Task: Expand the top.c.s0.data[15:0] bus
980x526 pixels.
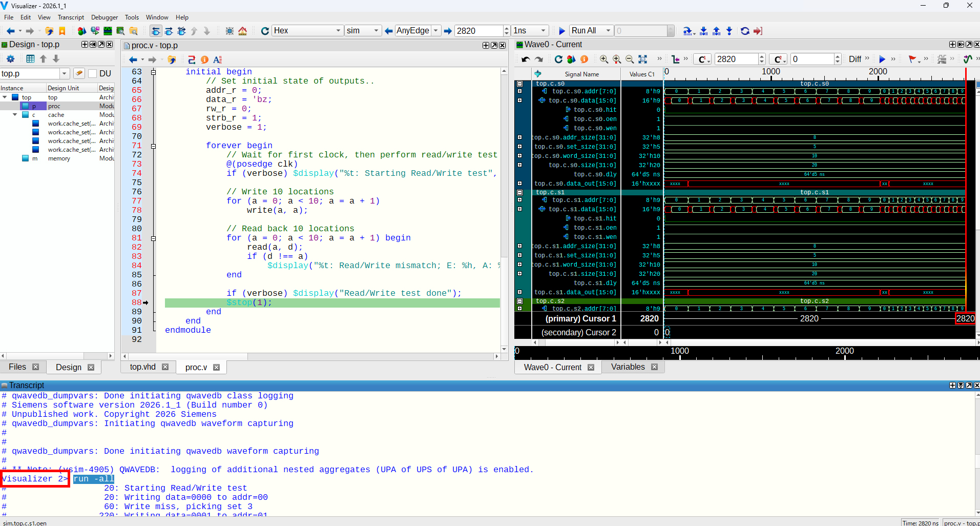Action: pyautogui.click(x=520, y=100)
